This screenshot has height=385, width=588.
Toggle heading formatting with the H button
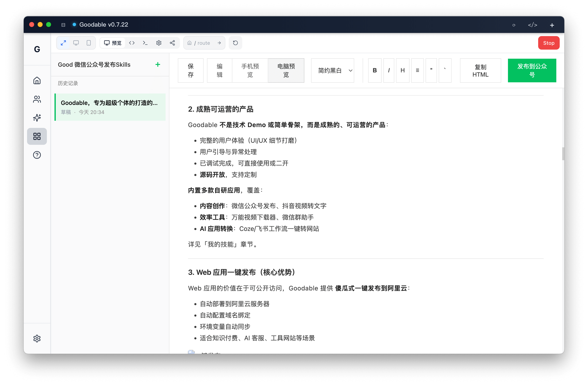(403, 70)
